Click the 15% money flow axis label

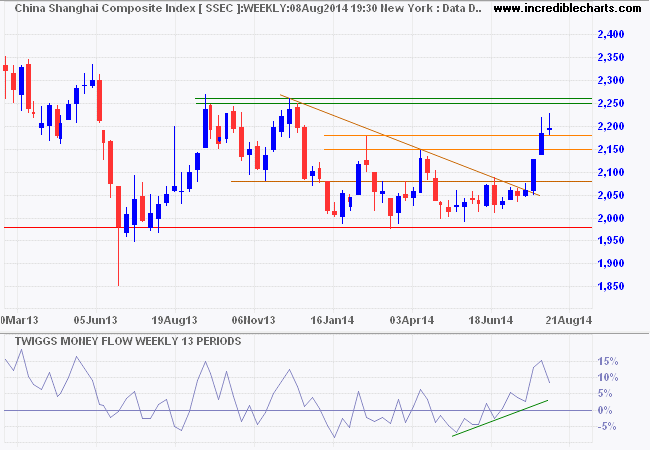coord(607,361)
